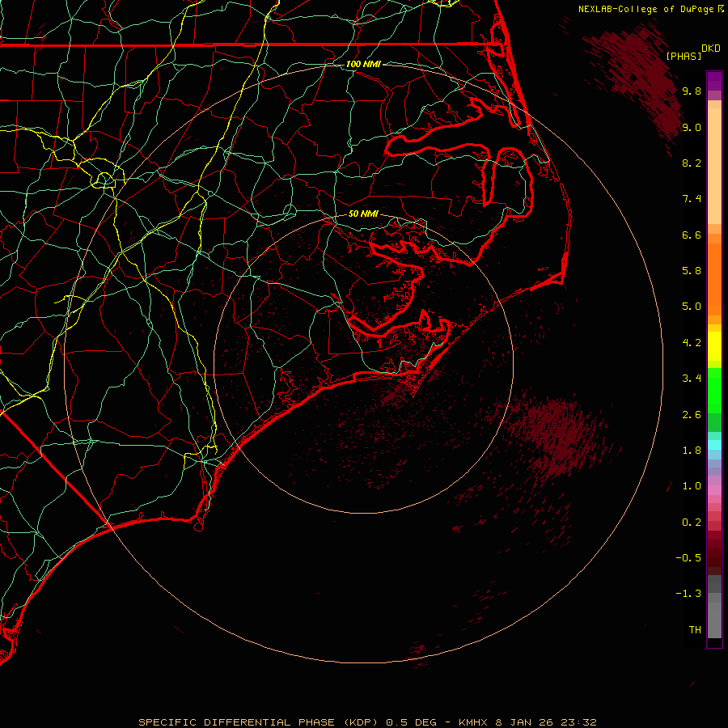728x728 pixels.
Task: Click the 5.8 color scale label
Action: [x=692, y=271]
